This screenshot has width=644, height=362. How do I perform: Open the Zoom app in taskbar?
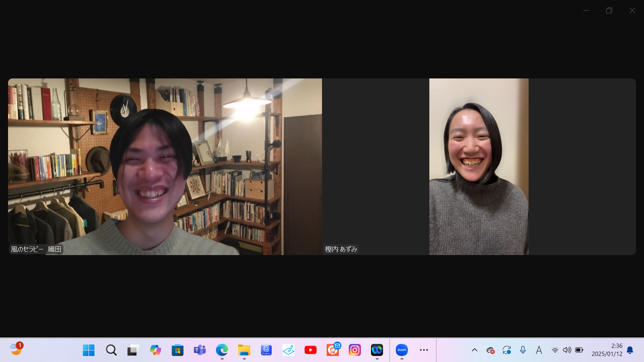pos(401,350)
